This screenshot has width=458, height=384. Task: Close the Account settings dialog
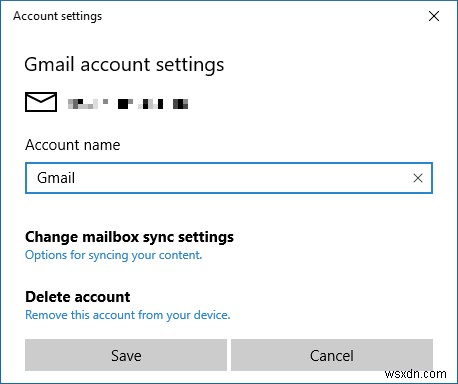point(434,16)
